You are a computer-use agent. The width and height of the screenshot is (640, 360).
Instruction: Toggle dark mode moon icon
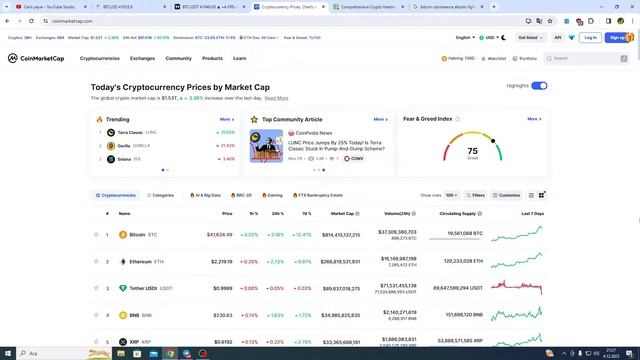coord(504,38)
